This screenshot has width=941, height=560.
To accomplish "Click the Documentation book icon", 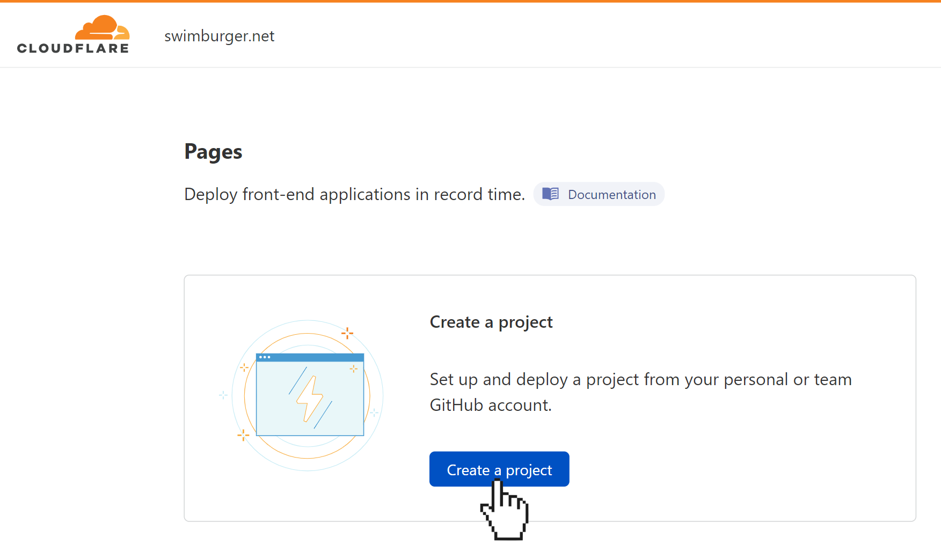I will [x=550, y=194].
